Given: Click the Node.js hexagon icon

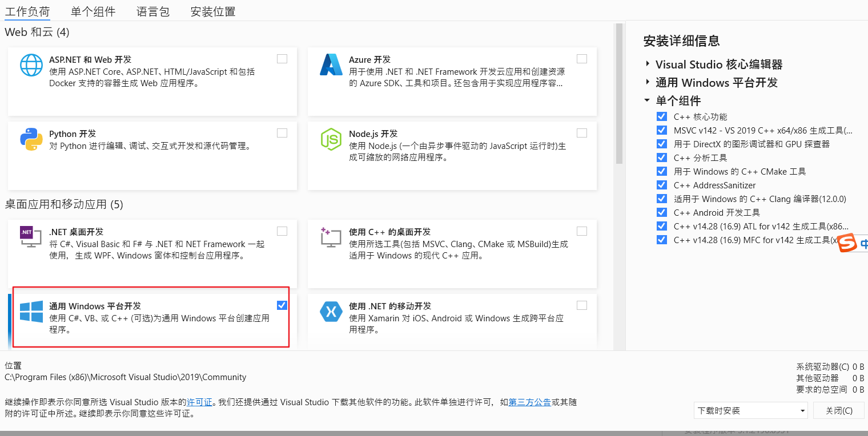Looking at the screenshot, I should coord(331,139).
